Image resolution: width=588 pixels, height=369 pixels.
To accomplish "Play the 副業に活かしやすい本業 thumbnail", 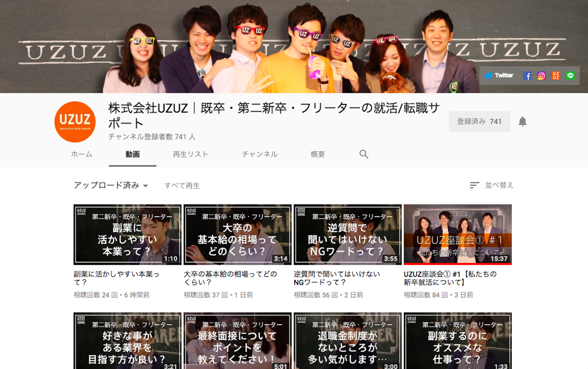I will click(x=127, y=235).
